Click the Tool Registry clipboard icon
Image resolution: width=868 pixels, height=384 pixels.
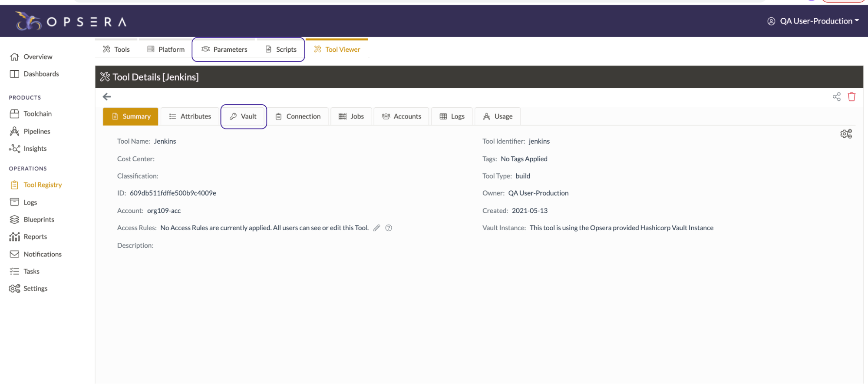coord(14,185)
